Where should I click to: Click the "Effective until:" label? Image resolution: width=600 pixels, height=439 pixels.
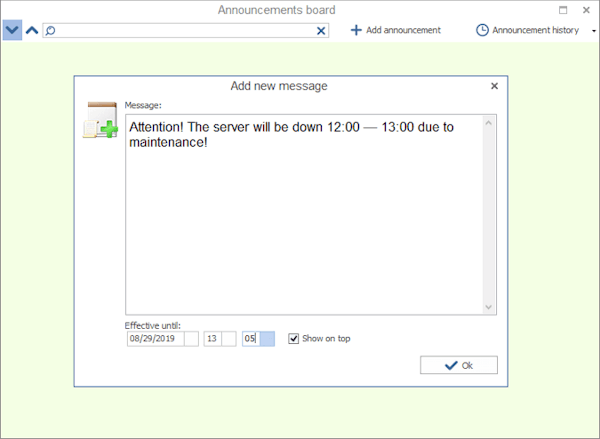(x=153, y=326)
